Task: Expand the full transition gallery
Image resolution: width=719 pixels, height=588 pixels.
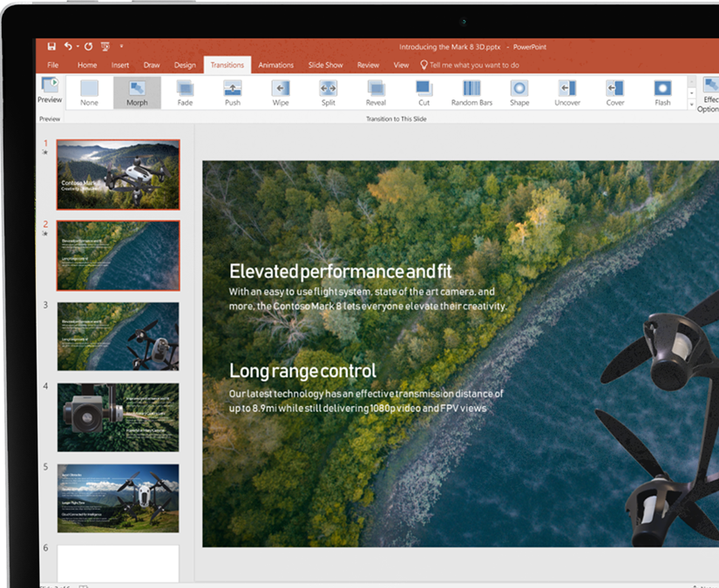Action: (691, 105)
